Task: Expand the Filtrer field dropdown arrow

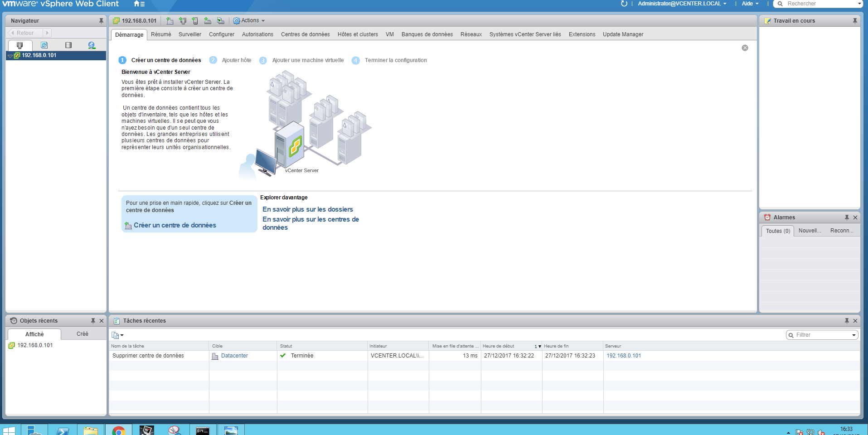Action: 853,335
